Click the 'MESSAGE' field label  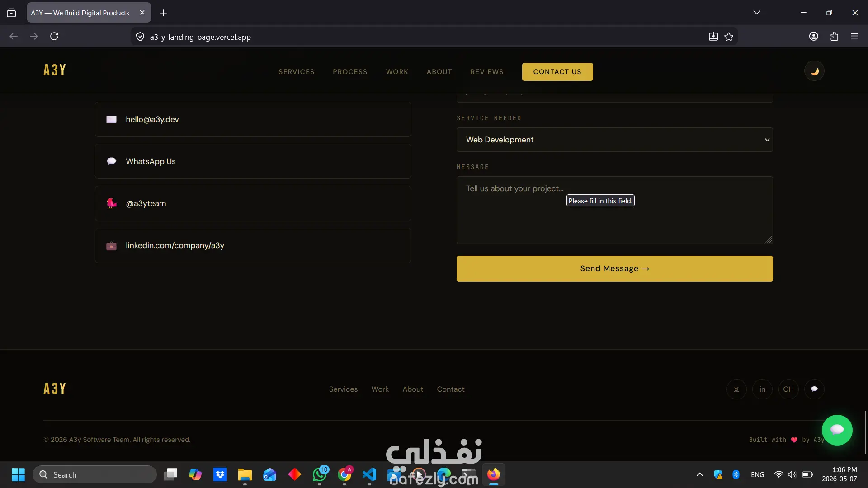click(472, 167)
